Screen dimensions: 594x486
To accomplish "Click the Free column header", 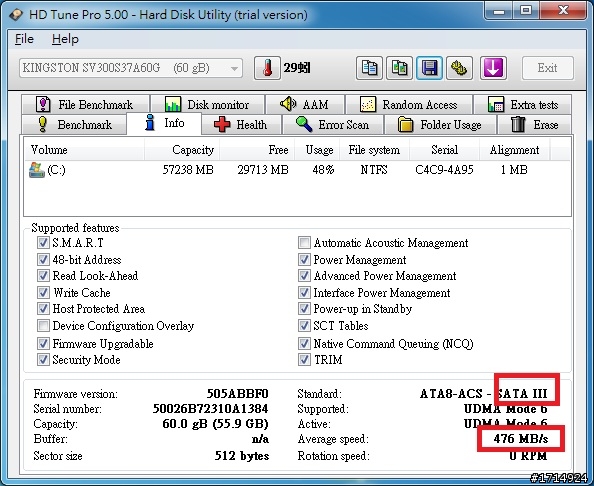I will [x=257, y=150].
